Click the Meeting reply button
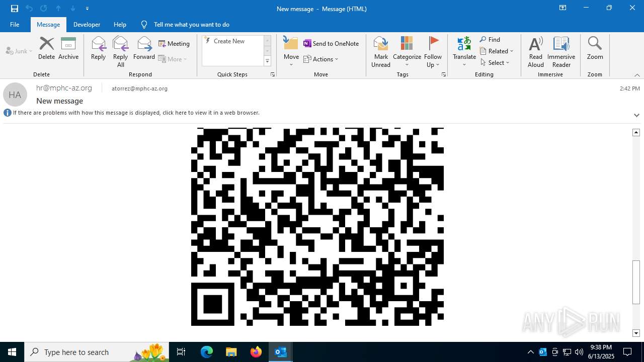 [x=174, y=44]
